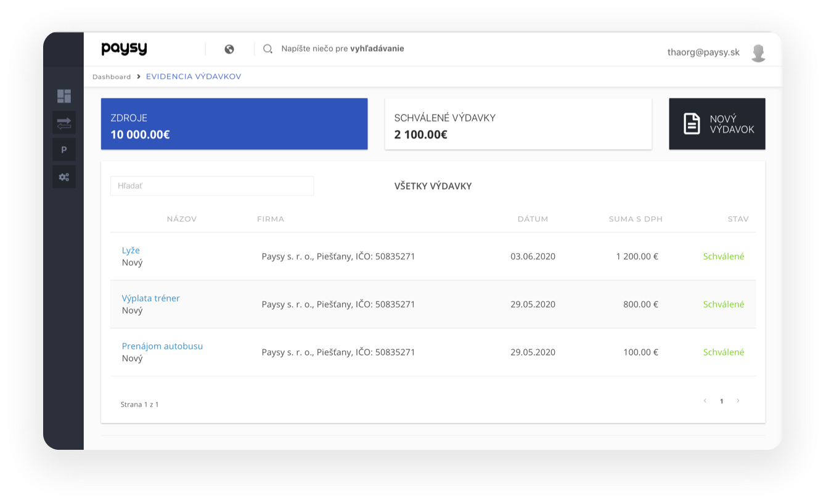Click the 800.00 € amount cell
Image resolution: width=826 pixels, height=504 pixels.
point(641,304)
